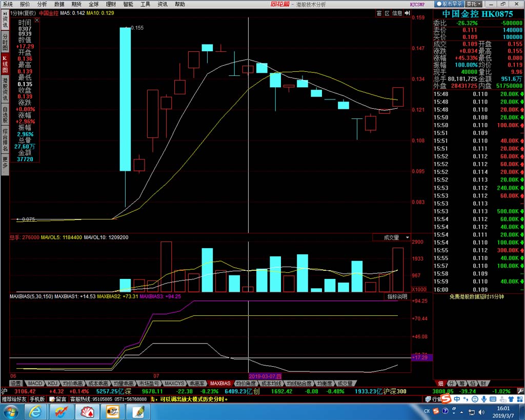Select MAXBIAS indicator tab
The height and width of the screenshot is (420, 525).
click(x=220, y=383)
